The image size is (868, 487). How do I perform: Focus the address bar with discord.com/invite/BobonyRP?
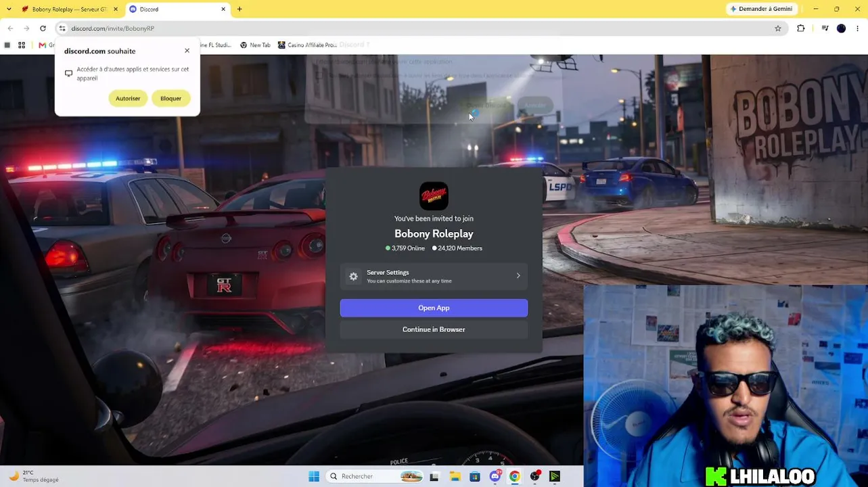pyautogui.click(x=419, y=28)
